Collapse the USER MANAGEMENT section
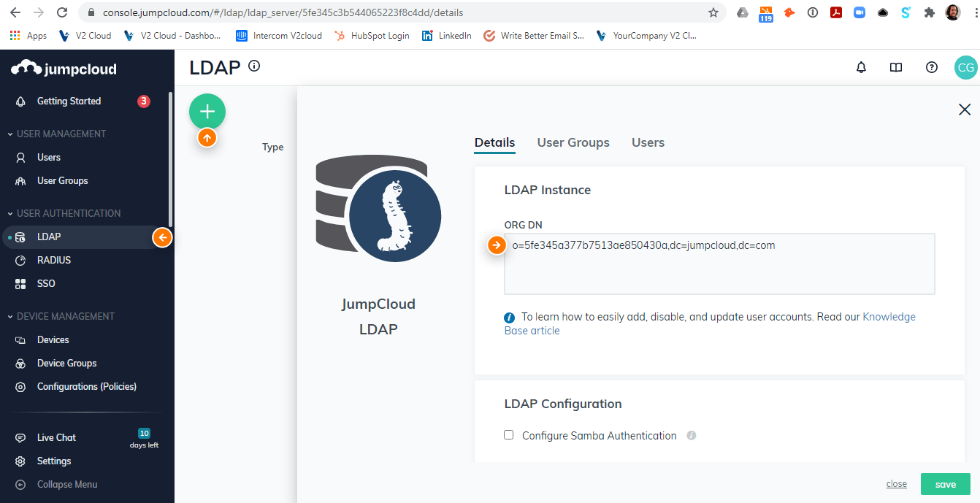The width and height of the screenshot is (980, 503). (57, 134)
